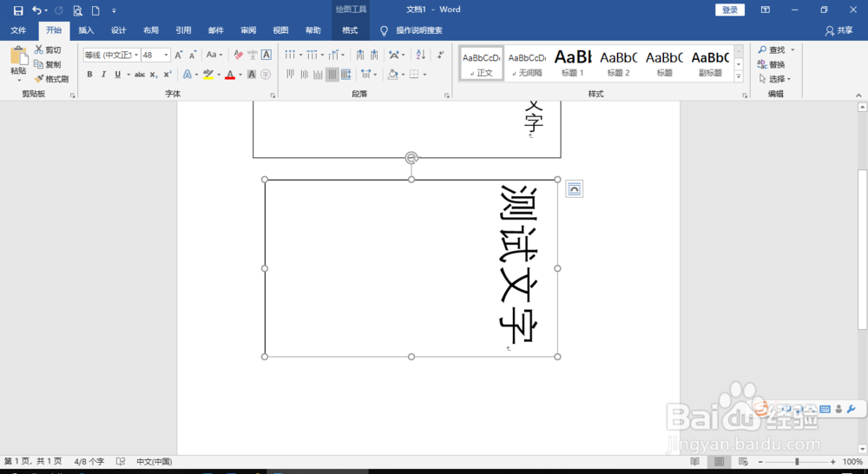Screen dimensions: 868x474
Task: Select the active justify alignment button
Action: (x=332, y=74)
